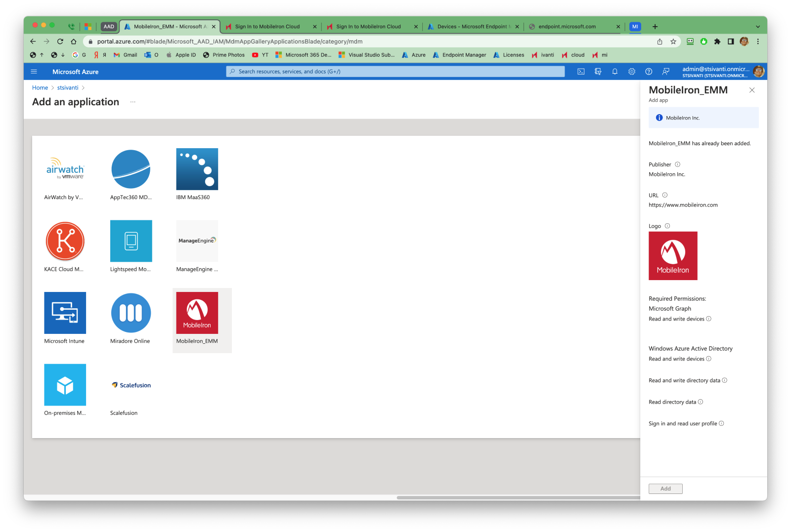Launch Azure Cloud Shell from the top bar
The width and height of the screenshot is (791, 532).
[x=580, y=71]
